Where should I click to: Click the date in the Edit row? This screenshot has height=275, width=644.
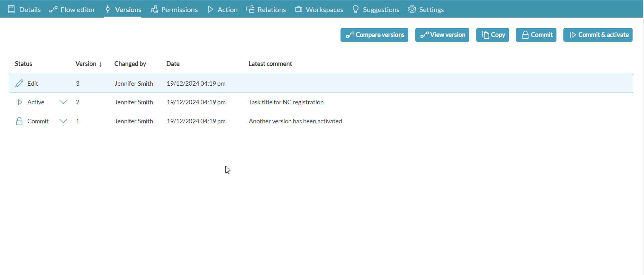point(196,84)
